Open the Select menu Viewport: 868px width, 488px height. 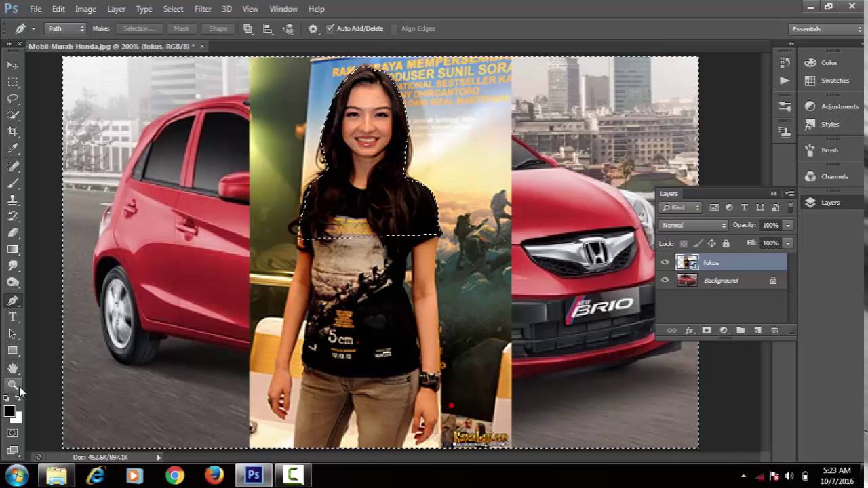click(173, 9)
